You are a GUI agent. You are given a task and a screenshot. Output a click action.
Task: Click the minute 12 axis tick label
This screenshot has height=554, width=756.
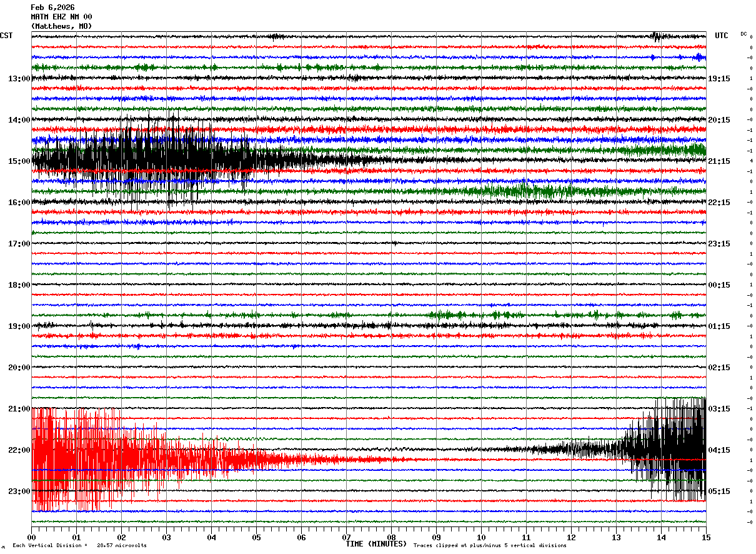[571, 538]
